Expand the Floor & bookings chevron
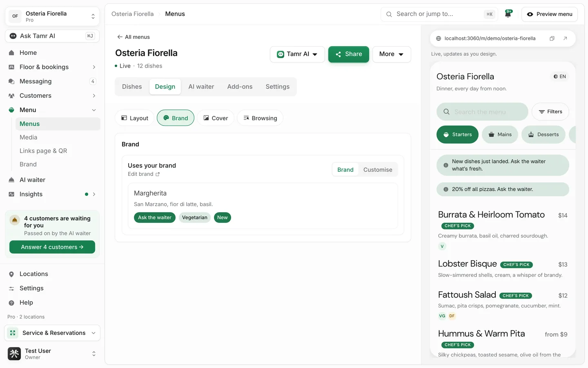The height and width of the screenshot is (368, 588). pyautogui.click(x=94, y=67)
